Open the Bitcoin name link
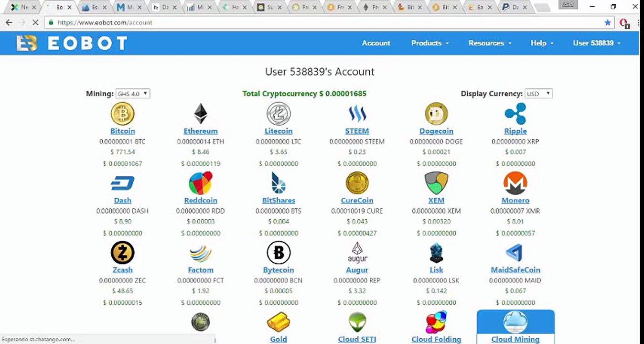The width and height of the screenshot is (644, 344). 123,131
